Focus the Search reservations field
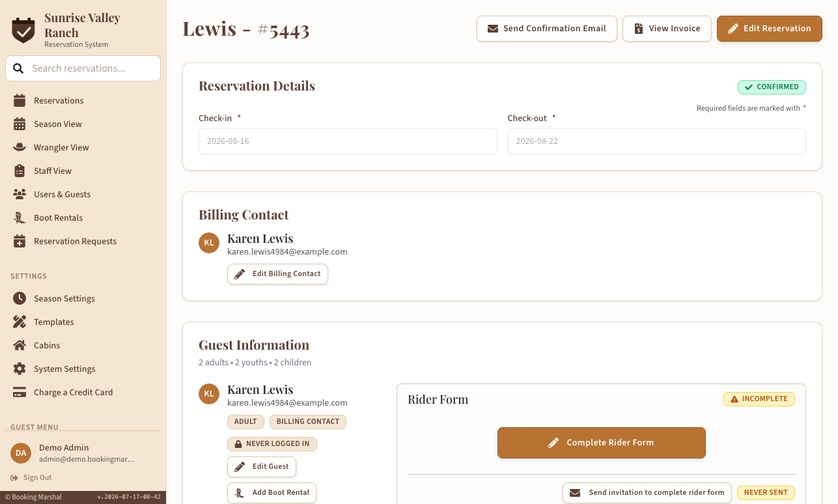Image resolution: width=838 pixels, height=504 pixels. 83,68
